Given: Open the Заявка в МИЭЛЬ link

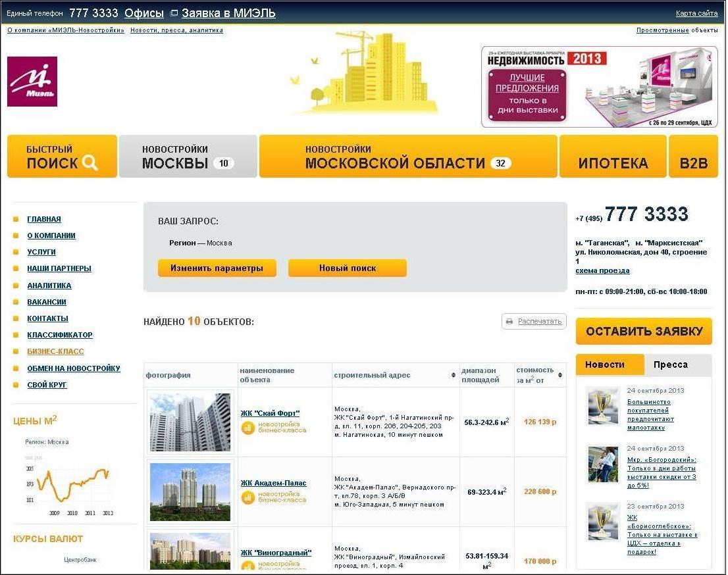Looking at the screenshot, I should point(228,13).
